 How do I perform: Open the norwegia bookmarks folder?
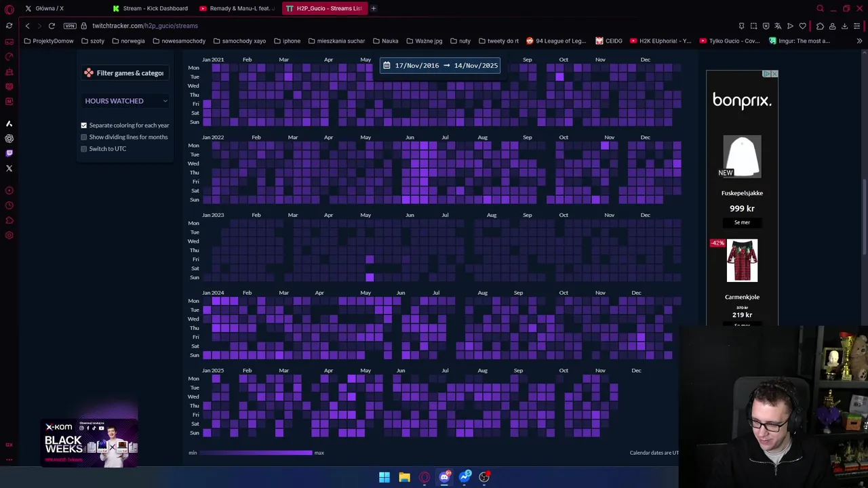128,41
